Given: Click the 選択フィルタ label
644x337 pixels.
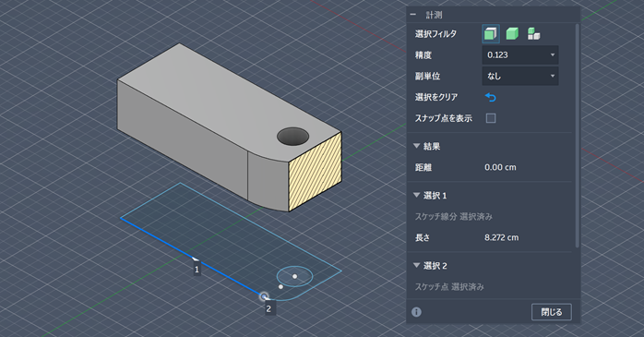Looking at the screenshot, I should (x=435, y=33).
